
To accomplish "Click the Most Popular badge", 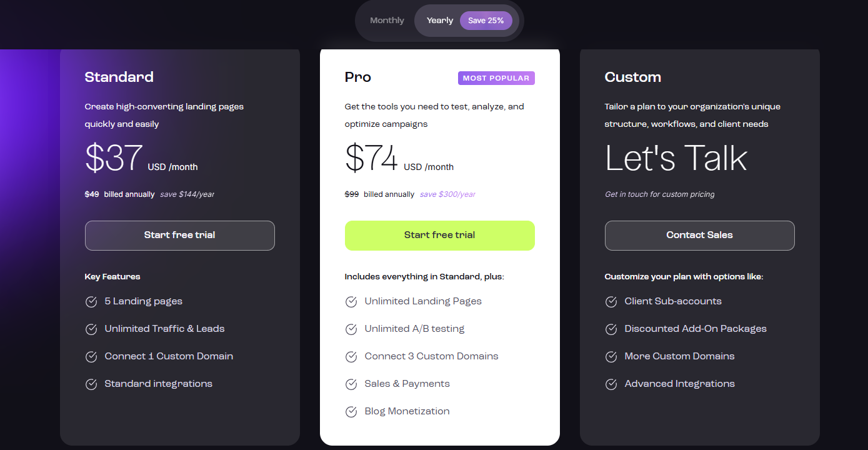I will pos(496,78).
